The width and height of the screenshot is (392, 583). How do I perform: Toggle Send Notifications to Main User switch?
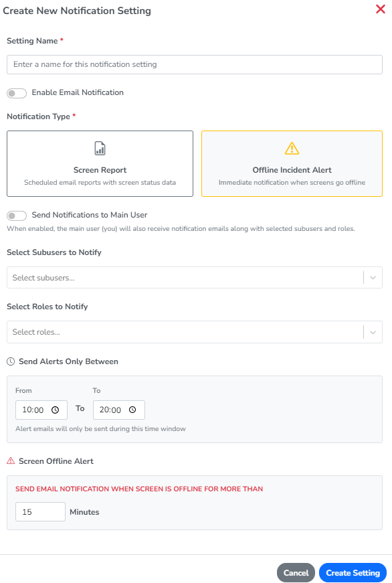coord(17,216)
